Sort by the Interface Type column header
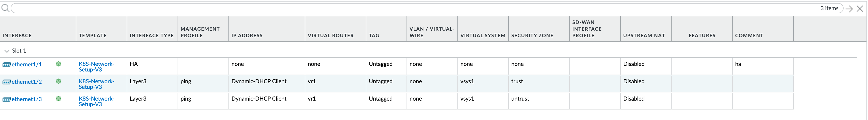The height and width of the screenshot is (120, 868). (x=152, y=35)
